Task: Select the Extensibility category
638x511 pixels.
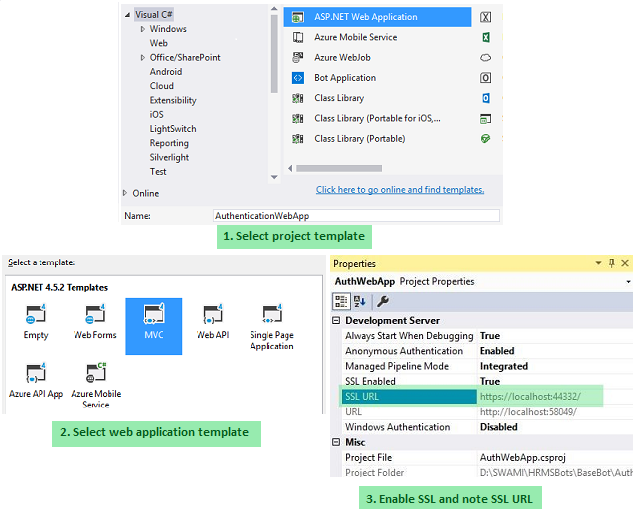Action: (173, 100)
